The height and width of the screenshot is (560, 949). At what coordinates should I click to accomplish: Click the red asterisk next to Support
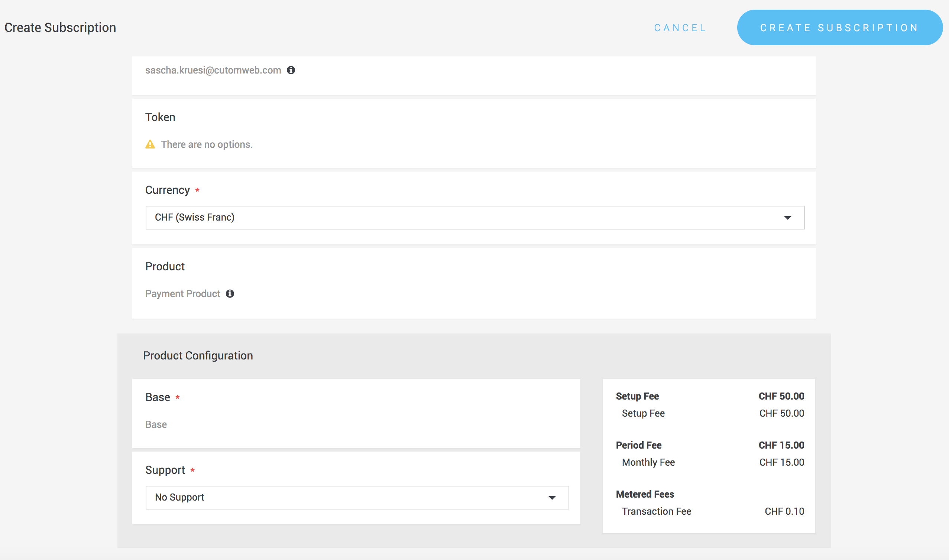(192, 471)
